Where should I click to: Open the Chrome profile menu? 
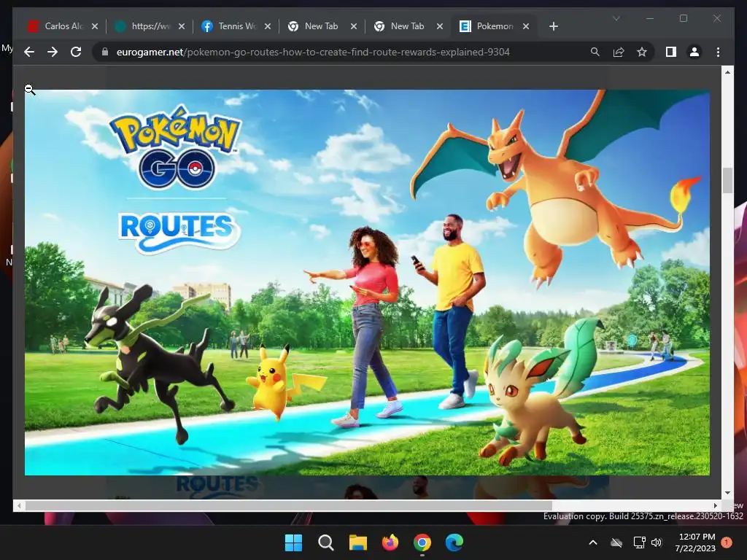[x=694, y=52]
